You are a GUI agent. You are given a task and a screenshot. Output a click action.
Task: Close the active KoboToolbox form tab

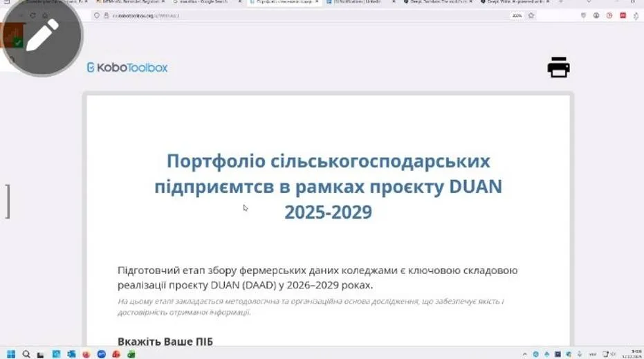point(318,3)
